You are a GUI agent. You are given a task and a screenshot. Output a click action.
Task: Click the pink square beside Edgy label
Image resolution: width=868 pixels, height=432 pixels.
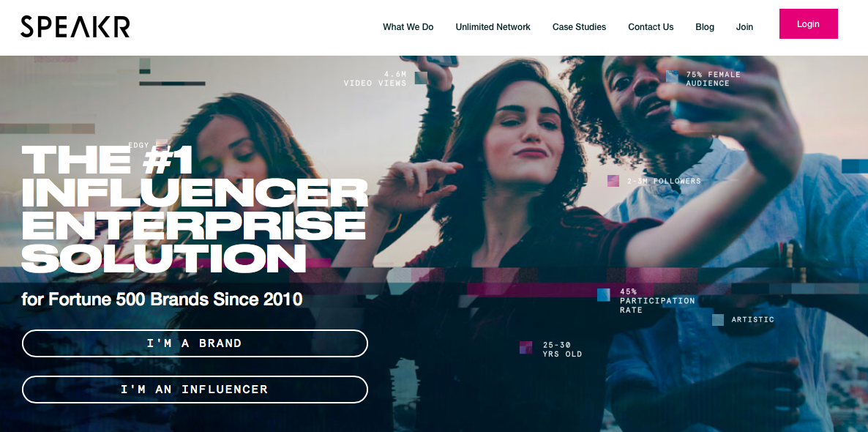tap(162, 145)
